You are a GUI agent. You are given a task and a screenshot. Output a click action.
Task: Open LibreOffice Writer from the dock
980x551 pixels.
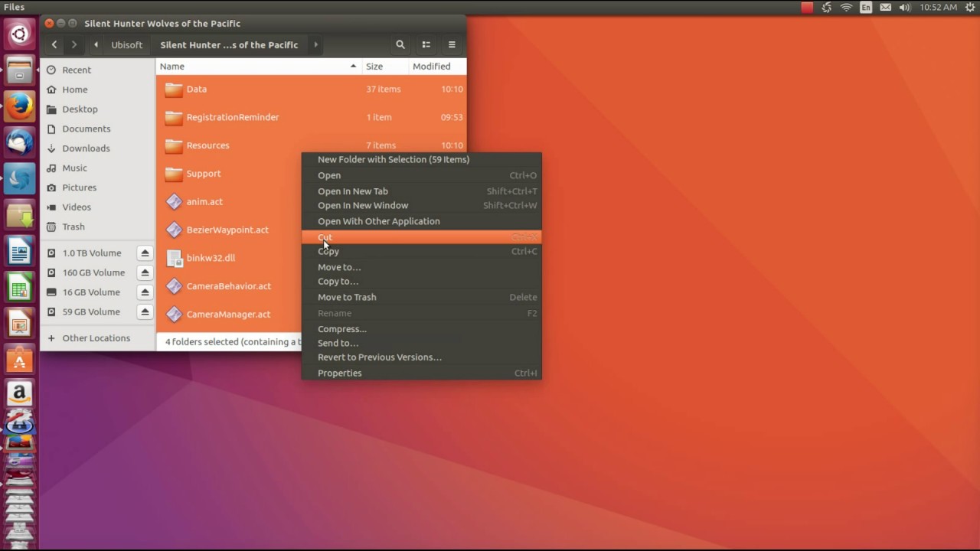tap(20, 253)
